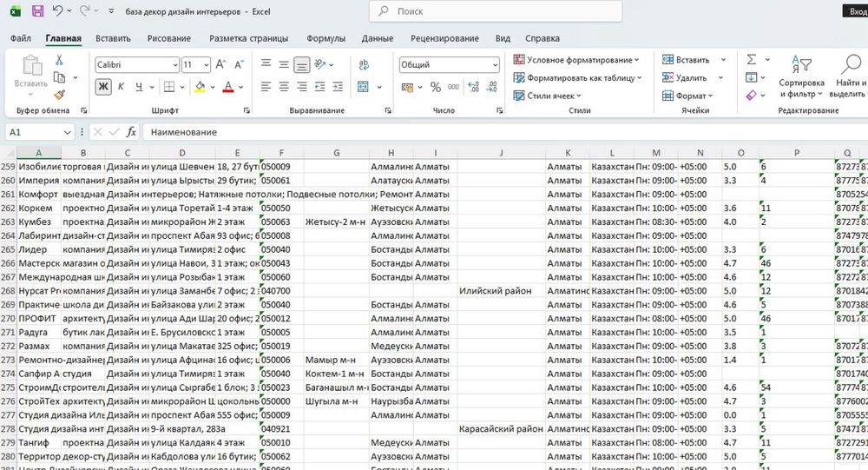Click the Merge and Center icon

363,87
